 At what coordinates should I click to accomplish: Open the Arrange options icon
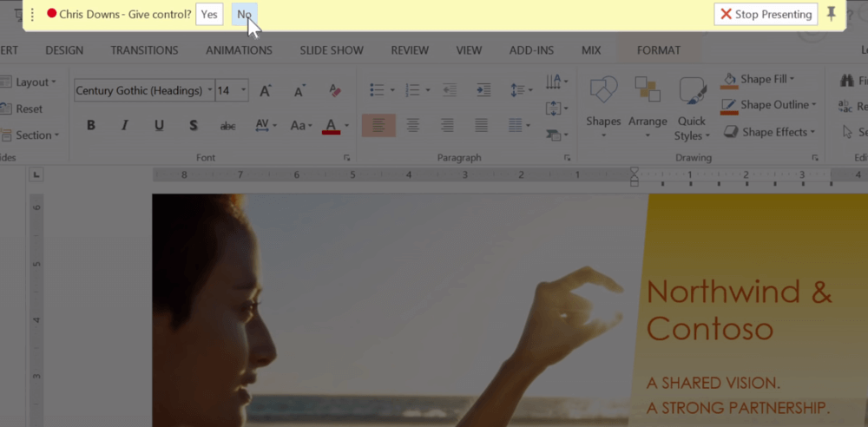pyautogui.click(x=648, y=104)
